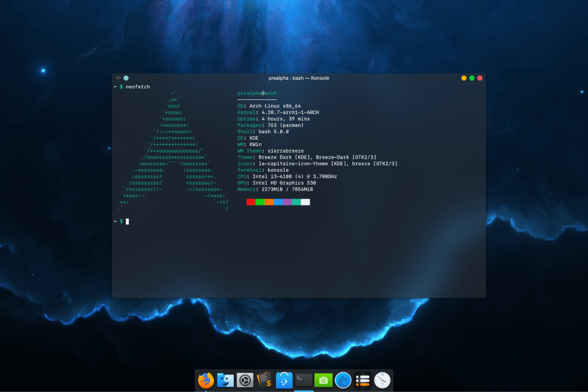The image size is (588, 392).
Task: Click the terminal cursor at the prompt
Action: click(x=127, y=221)
